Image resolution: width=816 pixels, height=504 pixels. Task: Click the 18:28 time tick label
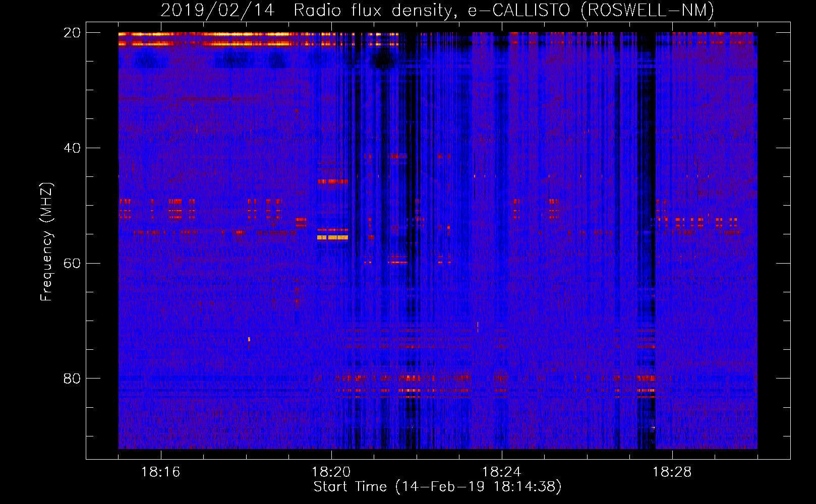coord(672,472)
